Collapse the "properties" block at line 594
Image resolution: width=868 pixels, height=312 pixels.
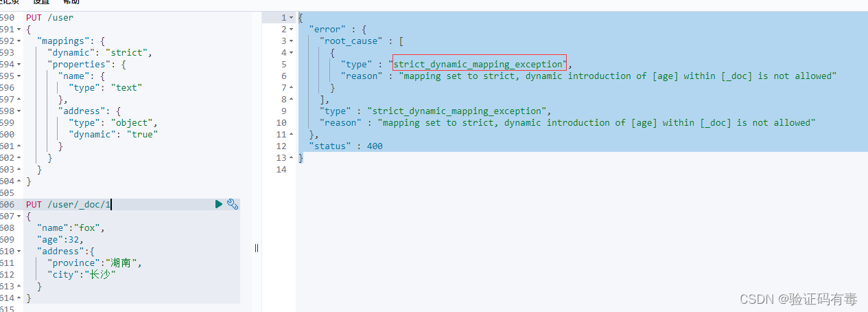(19, 65)
